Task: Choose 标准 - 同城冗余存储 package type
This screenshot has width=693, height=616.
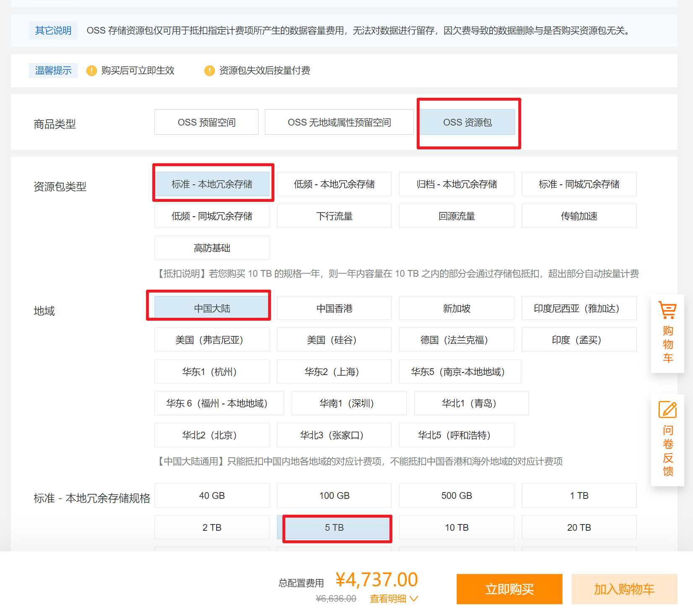Action: pyautogui.click(x=579, y=184)
